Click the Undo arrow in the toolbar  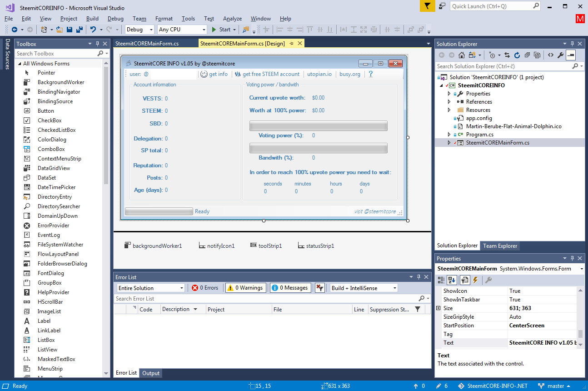93,30
